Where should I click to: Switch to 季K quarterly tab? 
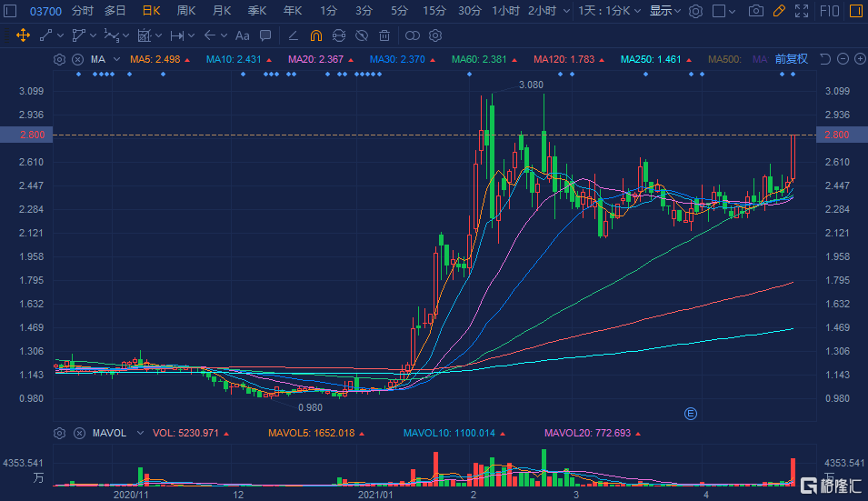tap(257, 11)
